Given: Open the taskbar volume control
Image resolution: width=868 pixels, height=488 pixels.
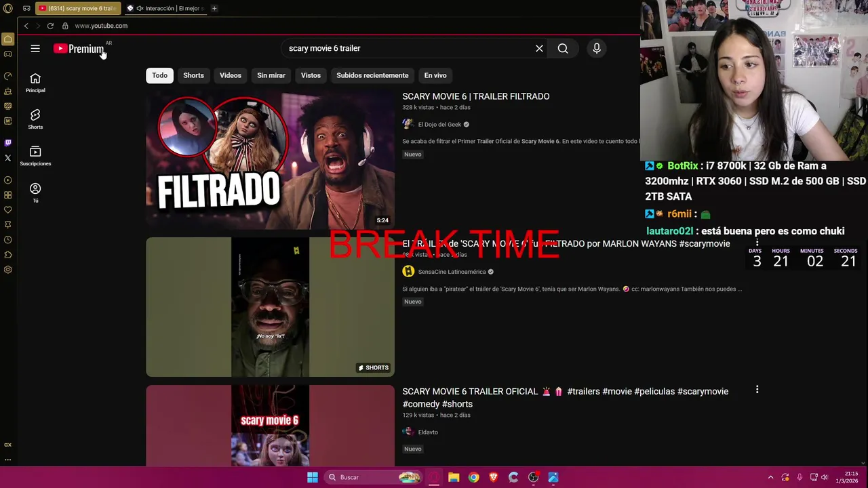Looking at the screenshot, I should coord(825,477).
